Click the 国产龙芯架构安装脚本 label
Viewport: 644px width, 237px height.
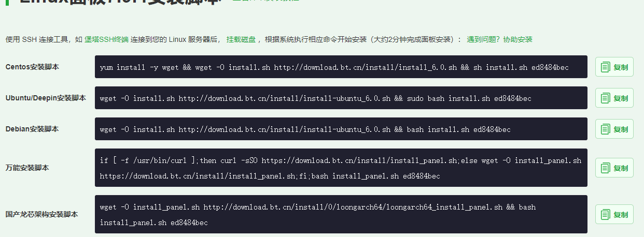[x=41, y=214]
